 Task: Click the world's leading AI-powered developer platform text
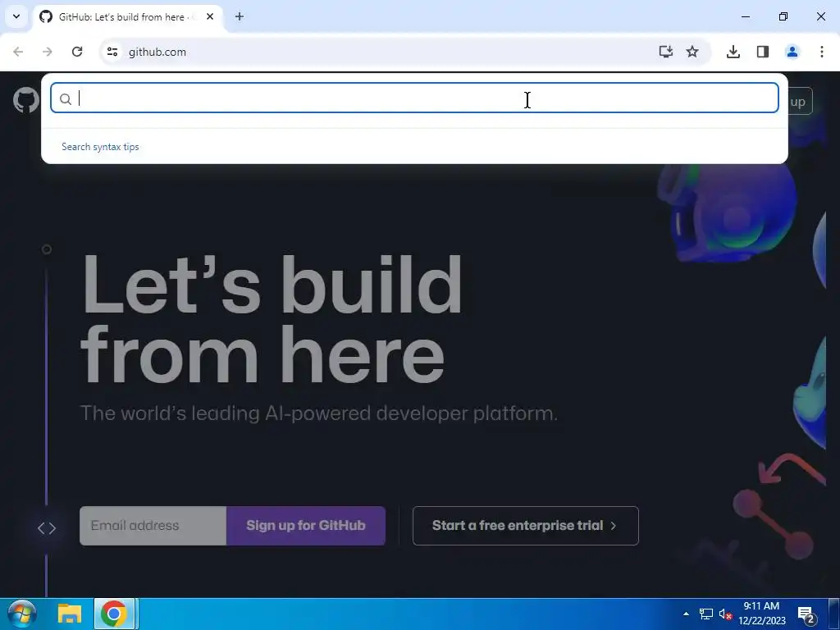[x=319, y=413]
